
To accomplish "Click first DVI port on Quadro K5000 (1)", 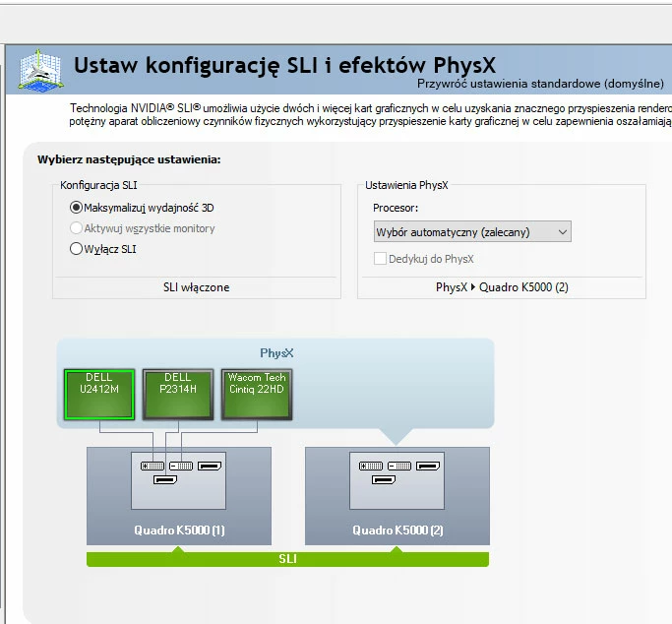I will point(153,466).
